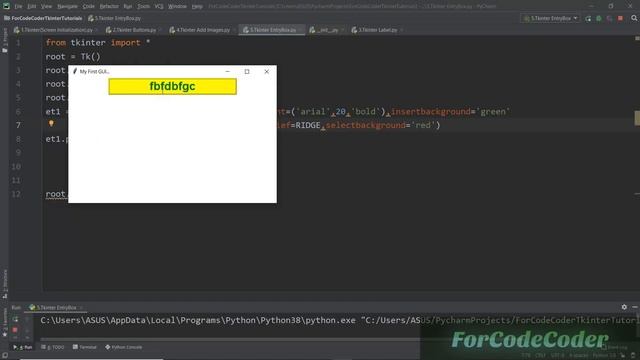Screen dimensions: 640x360
Task: Open the TODO tool window
Action: (53, 347)
